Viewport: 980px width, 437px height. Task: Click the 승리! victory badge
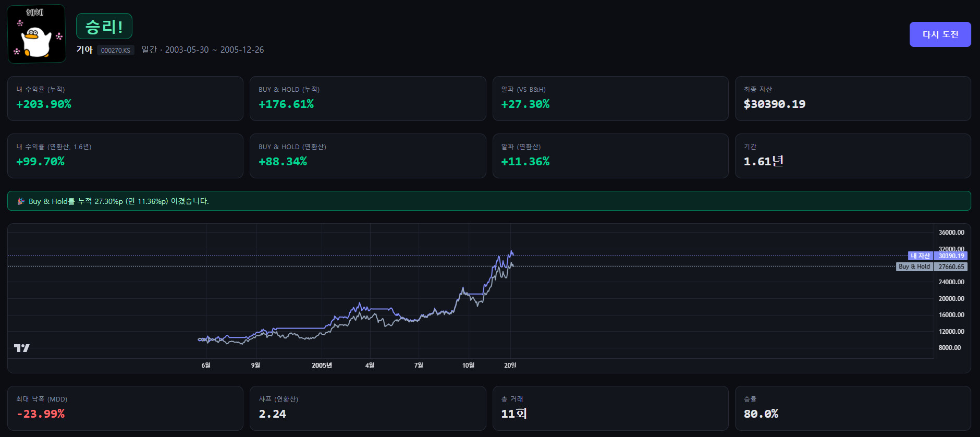104,27
